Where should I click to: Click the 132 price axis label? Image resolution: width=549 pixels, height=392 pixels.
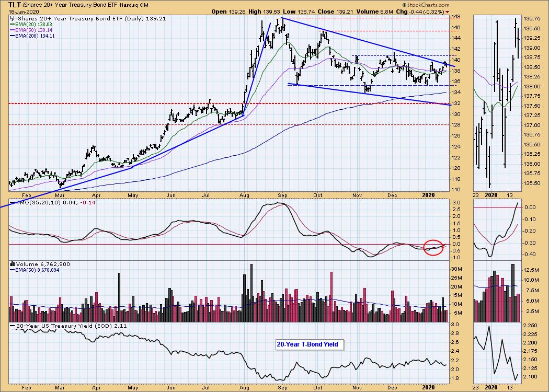pos(456,103)
